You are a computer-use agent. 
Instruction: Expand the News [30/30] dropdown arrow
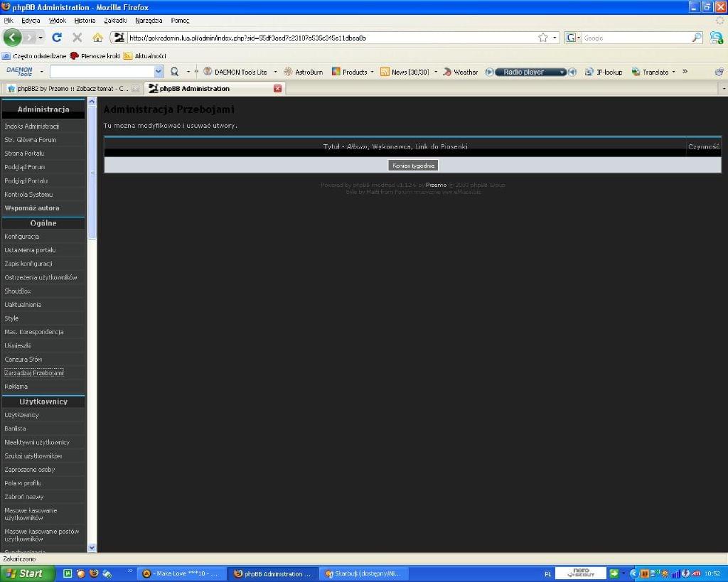(436, 72)
